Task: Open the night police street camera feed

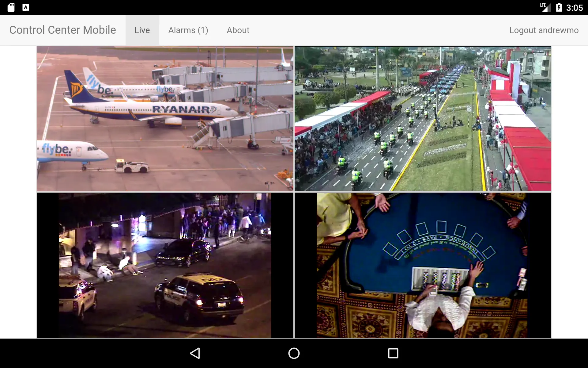Action: click(165, 265)
